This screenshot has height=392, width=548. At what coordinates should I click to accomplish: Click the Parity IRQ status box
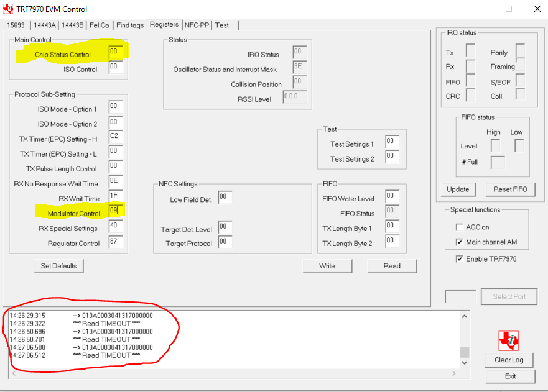pyautogui.click(x=520, y=50)
